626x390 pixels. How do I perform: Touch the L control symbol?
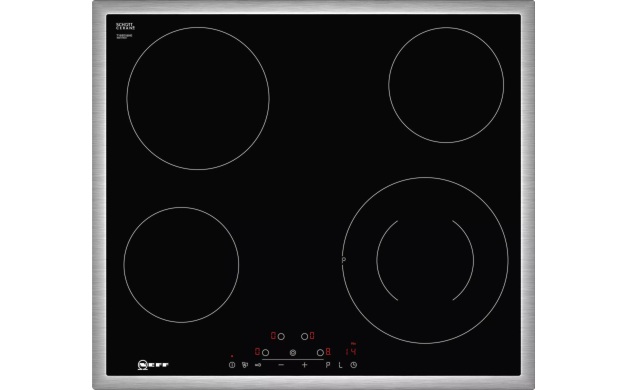click(x=341, y=364)
